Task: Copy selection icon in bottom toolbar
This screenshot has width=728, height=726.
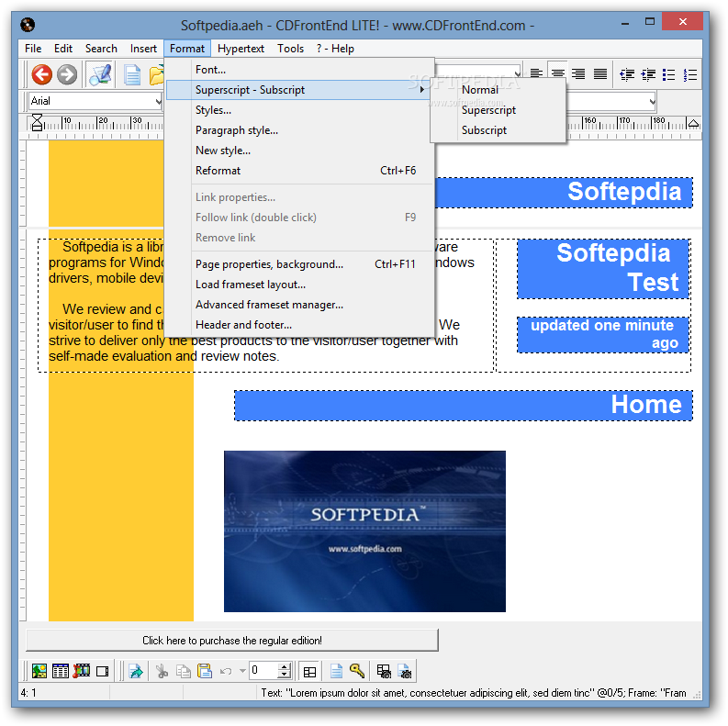Action: tap(184, 671)
